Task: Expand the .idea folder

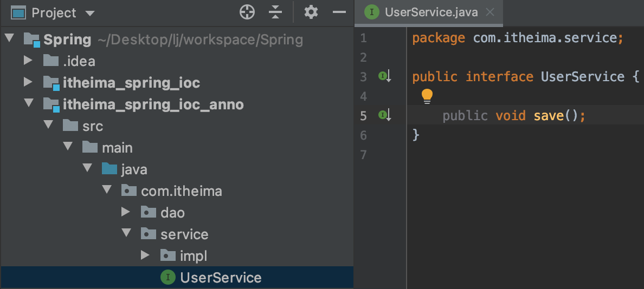Action: coord(28,61)
